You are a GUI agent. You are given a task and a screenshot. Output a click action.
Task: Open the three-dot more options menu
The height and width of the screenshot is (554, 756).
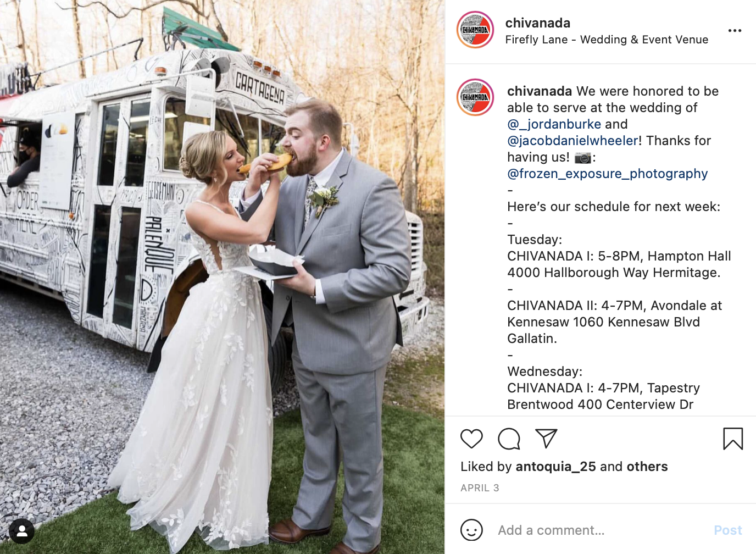(735, 30)
